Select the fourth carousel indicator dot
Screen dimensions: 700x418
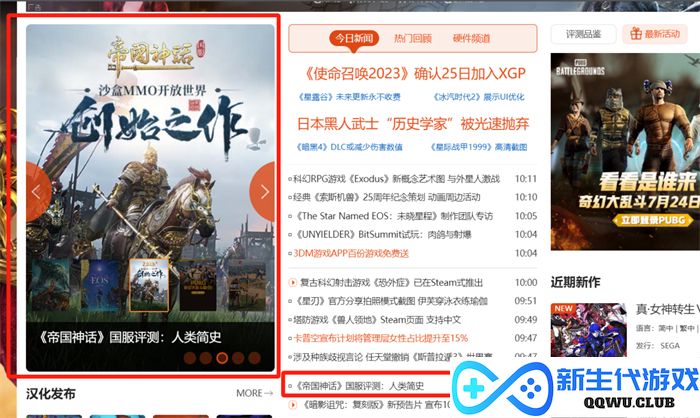[238, 358]
